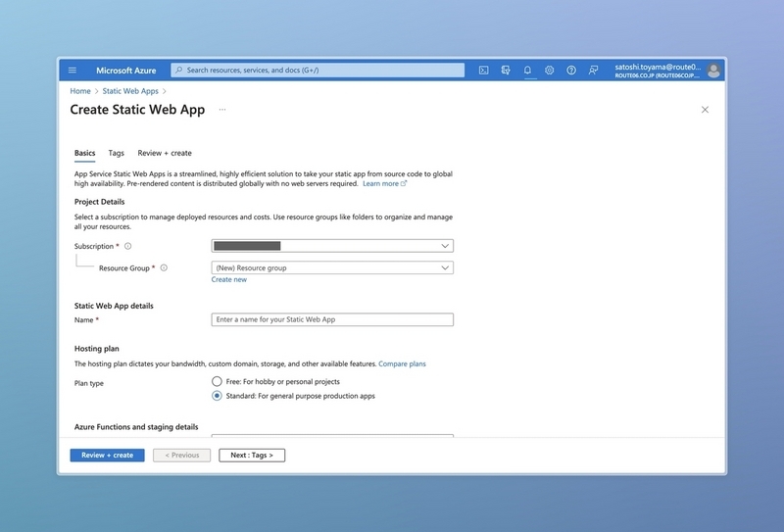The height and width of the screenshot is (532, 784).
Task: Select Standard production plan radio button
Action: pyautogui.click(x=217, y=396)
